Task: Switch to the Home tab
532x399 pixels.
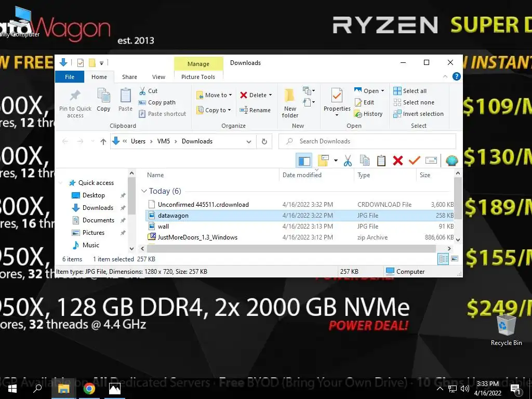Action: pyautogui.click(x=99, y=77)
